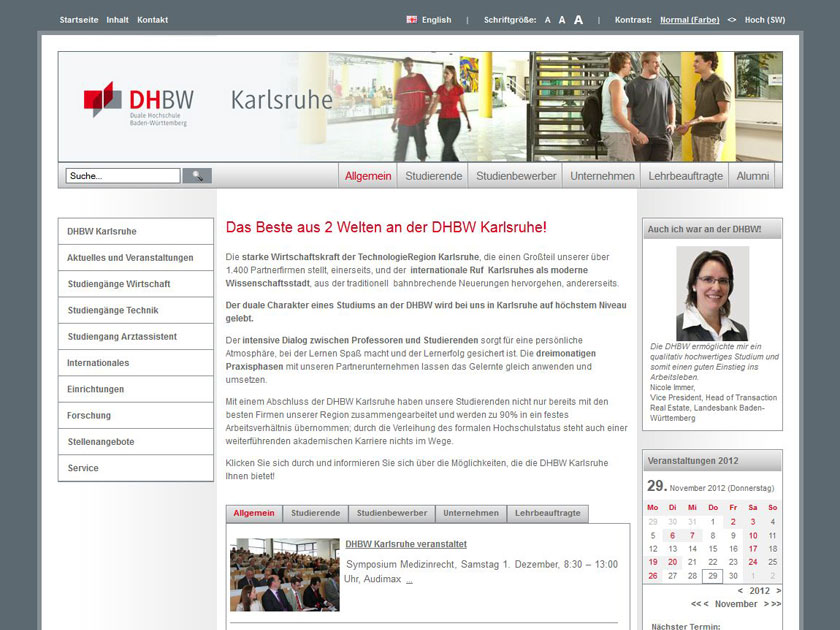Open Einrichtungen in sidebar
This screenshot has height=630, width=840.
click(x=136, y=389)
